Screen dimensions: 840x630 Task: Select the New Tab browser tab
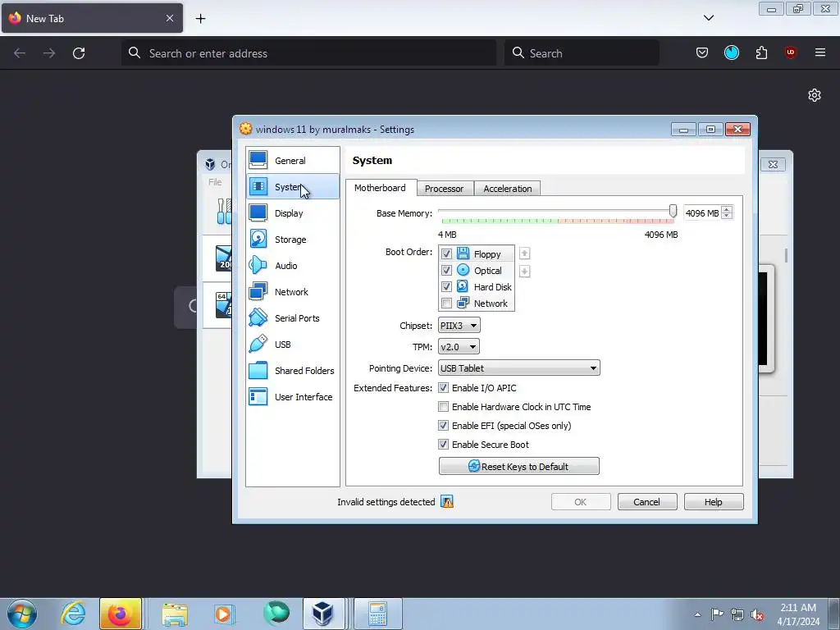pos(92,18)
